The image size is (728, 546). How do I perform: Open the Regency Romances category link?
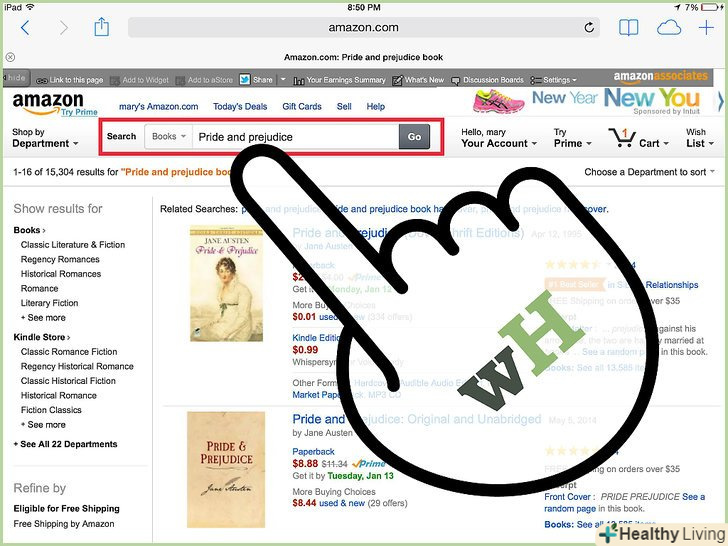pos(60,259)
